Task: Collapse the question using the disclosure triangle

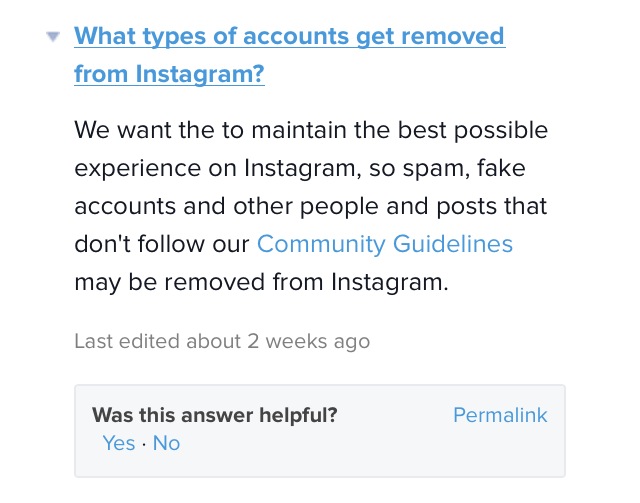Action: pos(52,38)
